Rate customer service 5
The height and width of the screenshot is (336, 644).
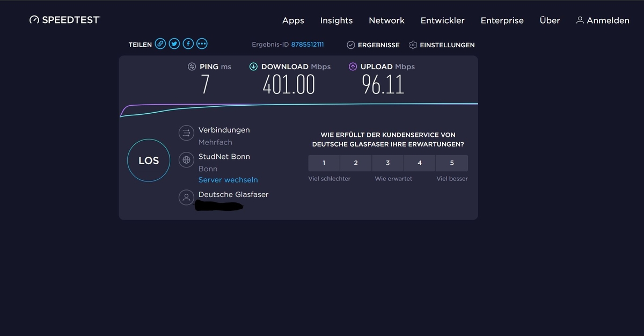point(452,163)
